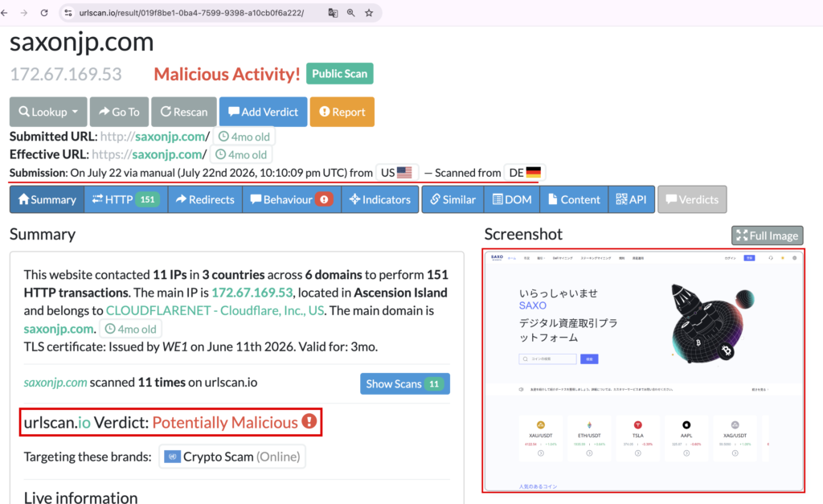Click the Show Scans button
Viewport: 823px width, 504px height.
pyautogui.click(x=405, y=383)
